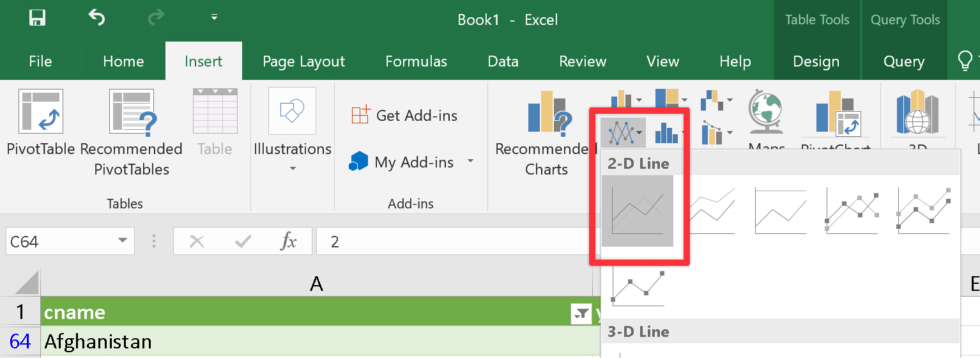The width and height of the screenshot is (980, 358).
Task: Expand the My Add-ins dropdown arrow
Action: [x=471, y=161]
